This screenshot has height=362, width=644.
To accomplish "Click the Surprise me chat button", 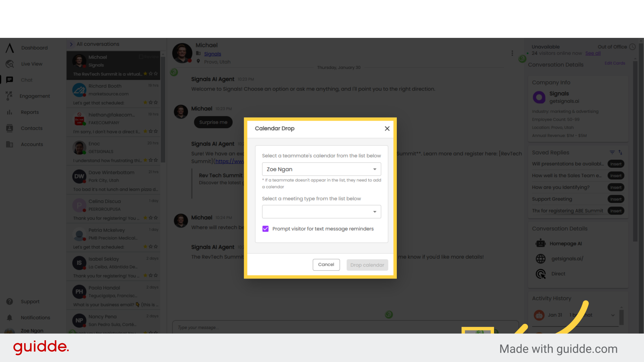I will [213, 122].
